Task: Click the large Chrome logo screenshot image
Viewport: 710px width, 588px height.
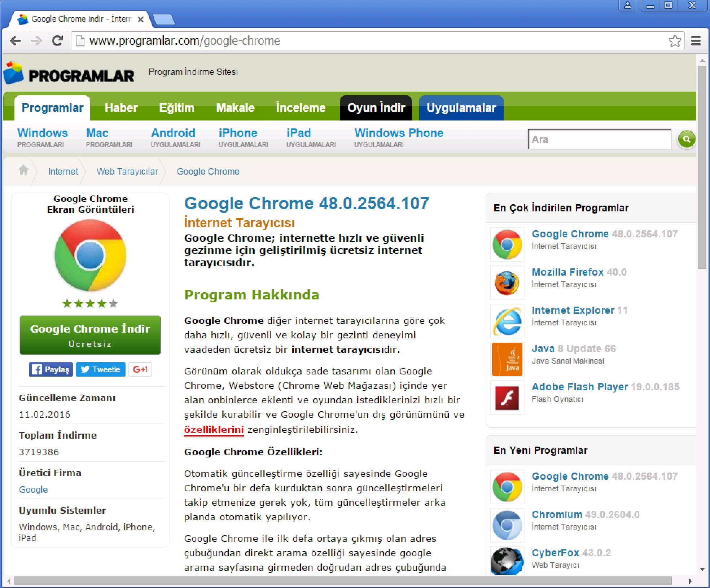Action: tap(90, 255)
